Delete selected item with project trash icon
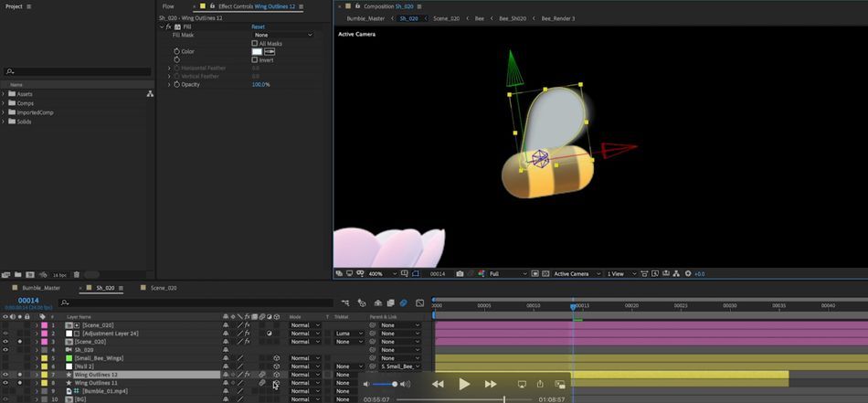This screenshot has height=403, width=868. coord(77,274)
